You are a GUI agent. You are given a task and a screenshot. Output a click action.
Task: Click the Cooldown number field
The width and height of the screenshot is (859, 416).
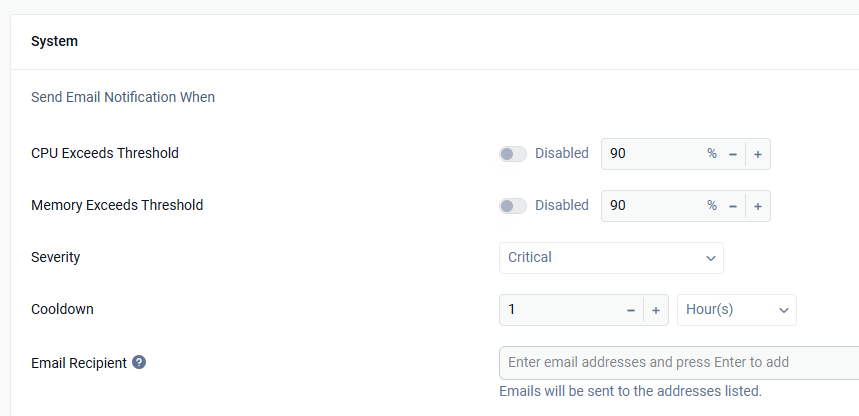pyautogui.click(x=559, y=310)
